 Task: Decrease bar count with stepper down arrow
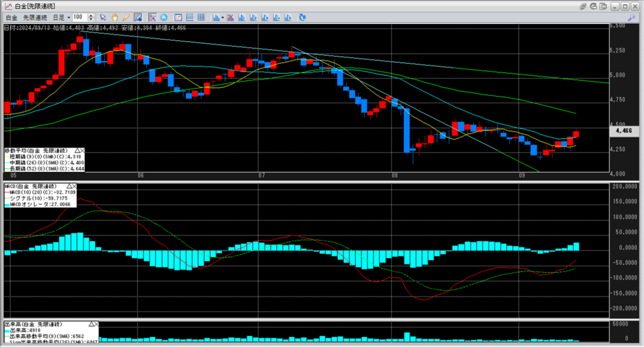[x=91, y=20]
